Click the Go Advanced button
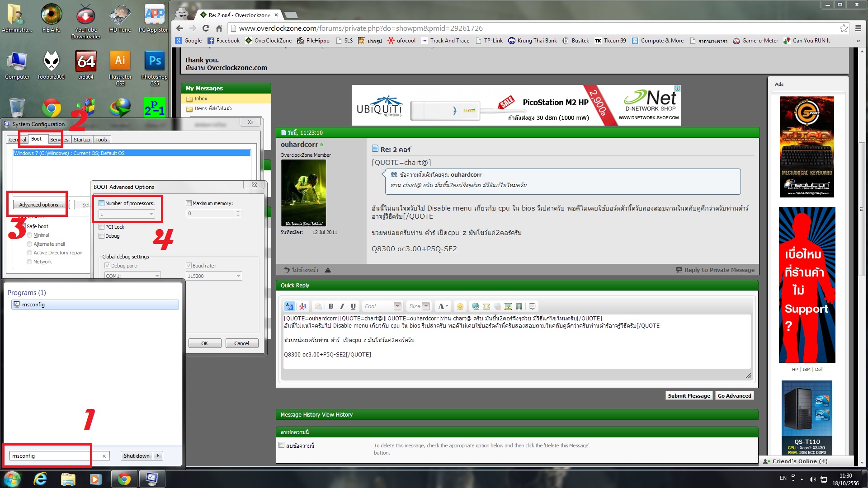868x488 pixels. (734, 396)
